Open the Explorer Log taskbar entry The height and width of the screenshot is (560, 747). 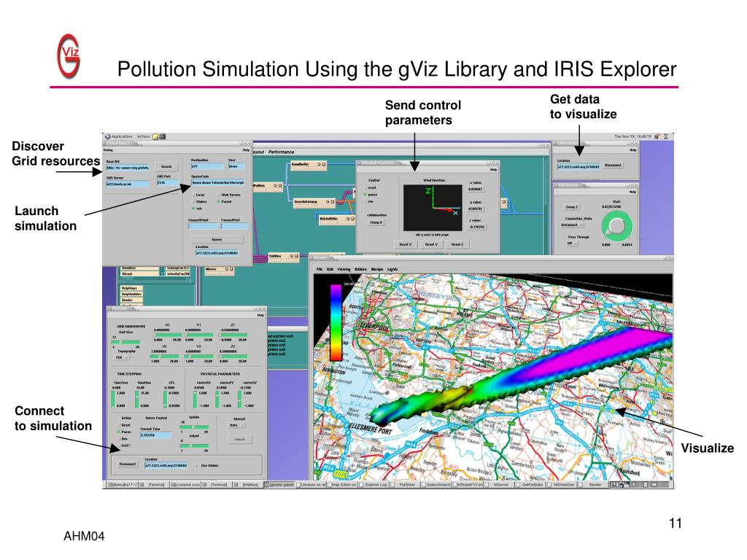point(374,485)
